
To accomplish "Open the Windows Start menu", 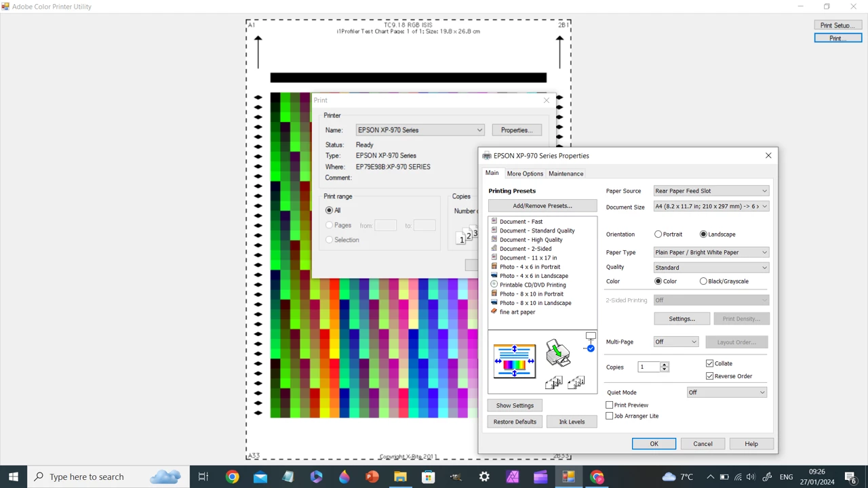I will tap(14, 476).
